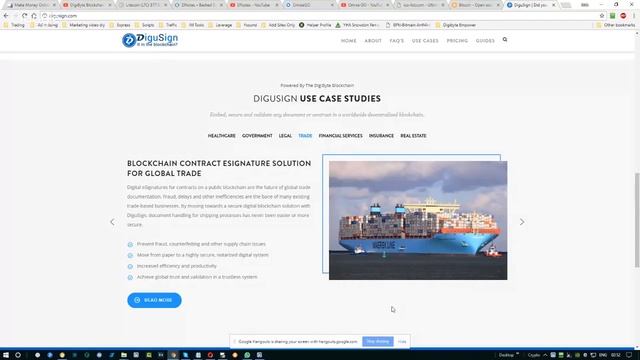Open File Explorer folder icon on taskbar
The width and height of the screenshot is (640, 360).
(x=124, y=355)
